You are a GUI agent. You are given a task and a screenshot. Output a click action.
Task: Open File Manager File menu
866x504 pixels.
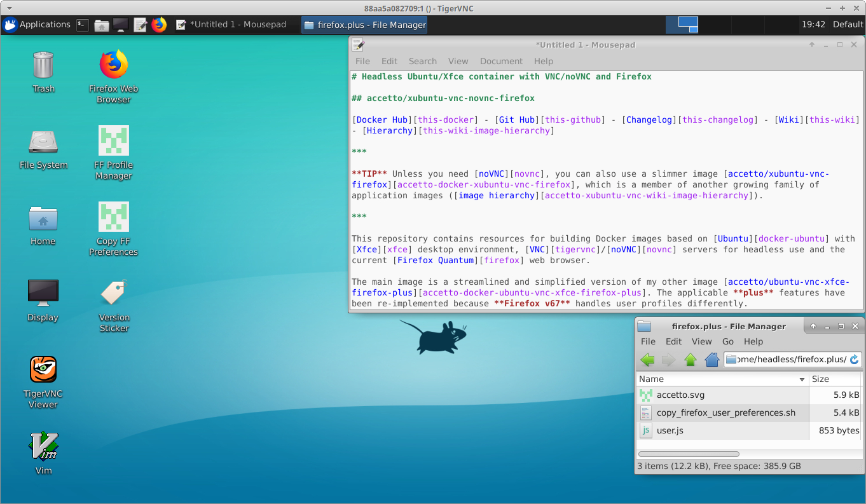coord(648,341)
